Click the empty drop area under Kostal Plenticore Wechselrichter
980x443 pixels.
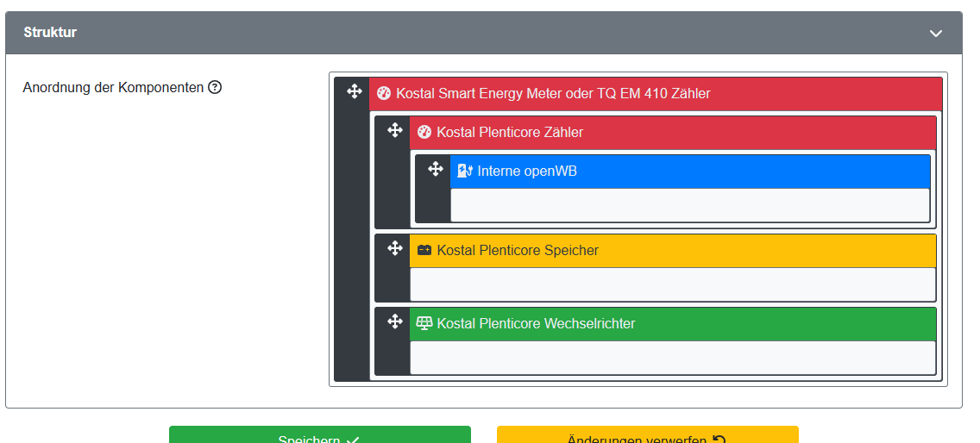(673, 358)
